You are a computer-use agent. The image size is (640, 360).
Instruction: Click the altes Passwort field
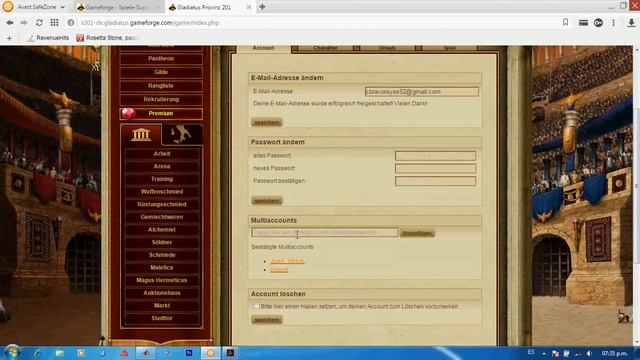point(435,156)
